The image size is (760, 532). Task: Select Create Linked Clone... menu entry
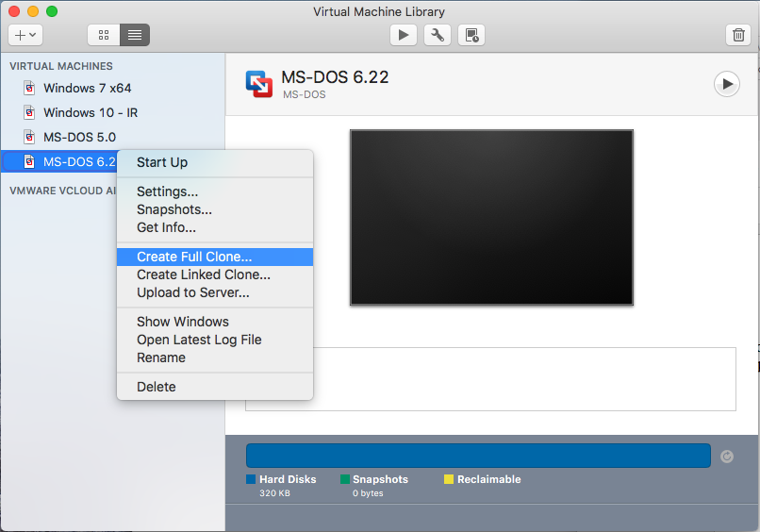(203, 274)
